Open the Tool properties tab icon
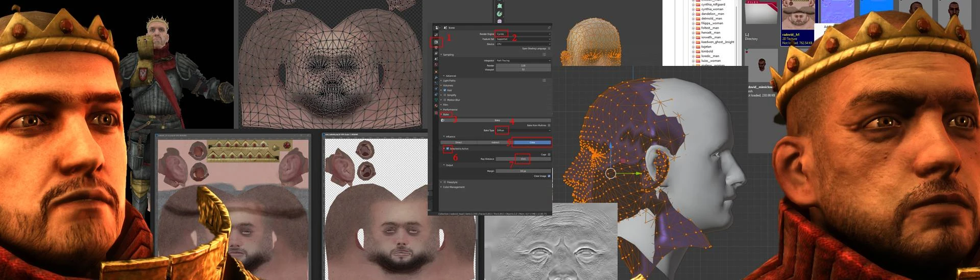This screenshot has width=980, height=280. pos(436,35)
